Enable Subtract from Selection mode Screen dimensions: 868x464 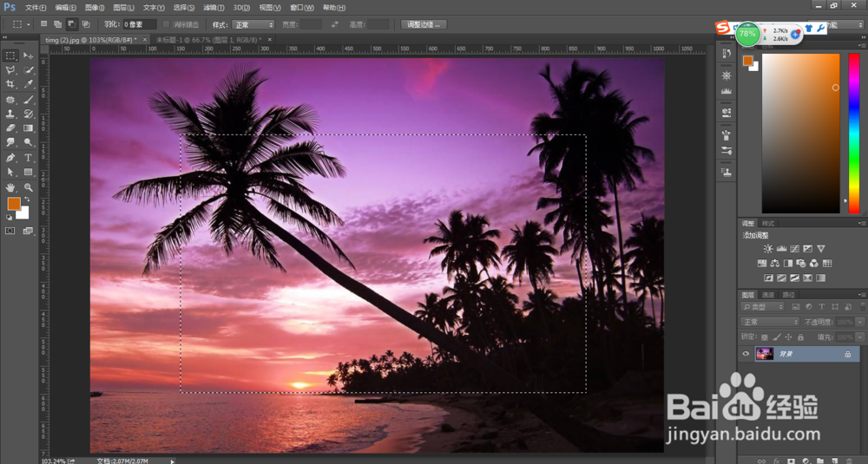tap(71, 24)
